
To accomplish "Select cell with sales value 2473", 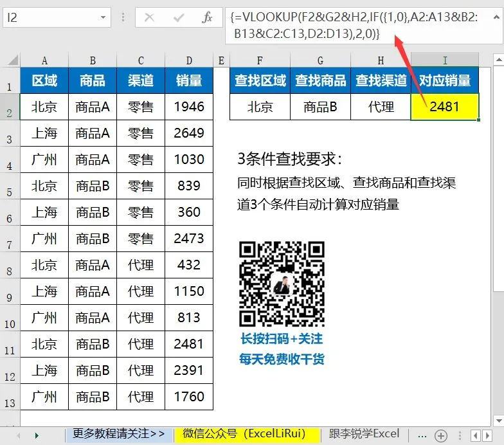I will pos(189,239).
